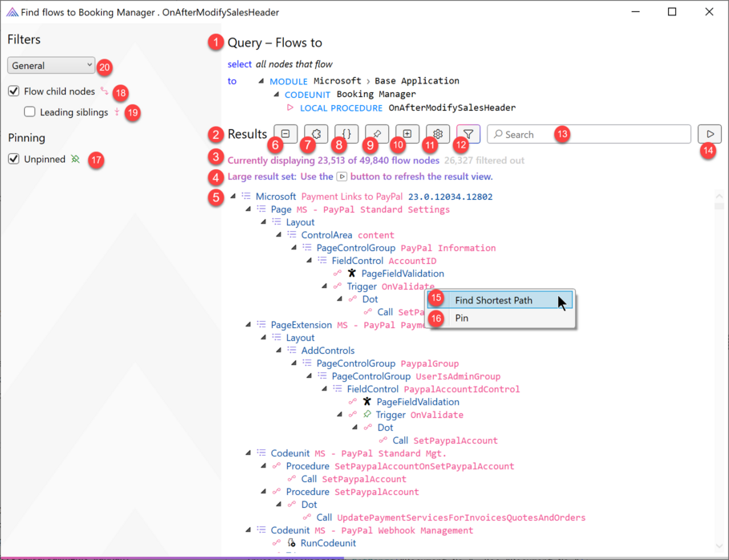Click the list icon beside Microsoft Payment Links
This screenshot has height=560, width=729.
pyautogui.click(x=246, y=197)
